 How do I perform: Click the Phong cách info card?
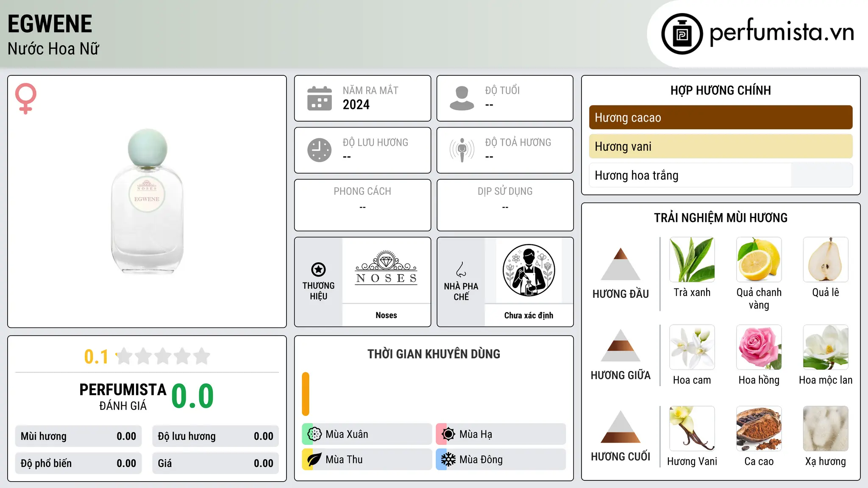click(x=362, y=205)
